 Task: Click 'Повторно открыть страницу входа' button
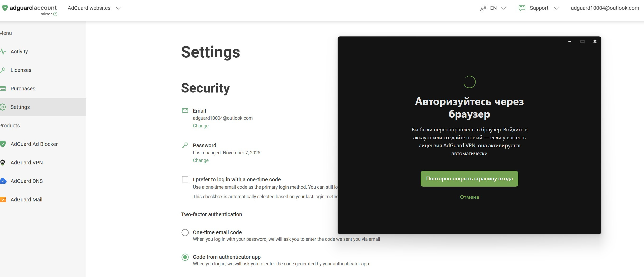tap(469, 179)
